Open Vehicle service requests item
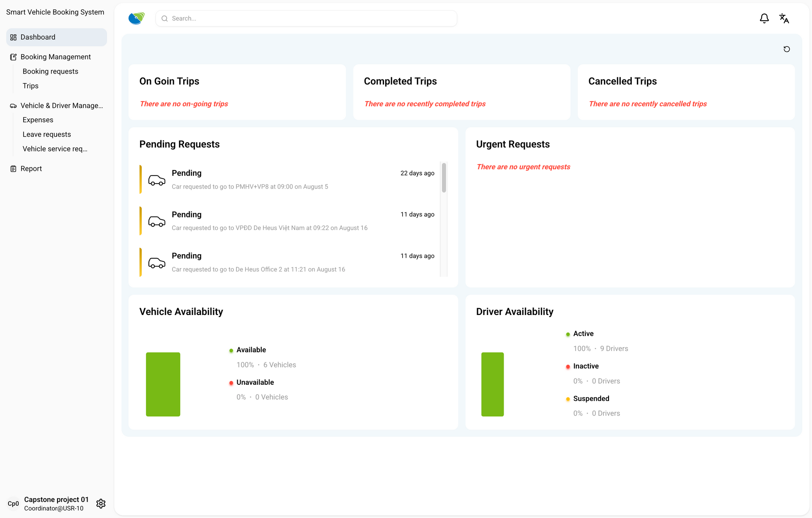Viewport: 812px width, 518px height. coord(55,149)
